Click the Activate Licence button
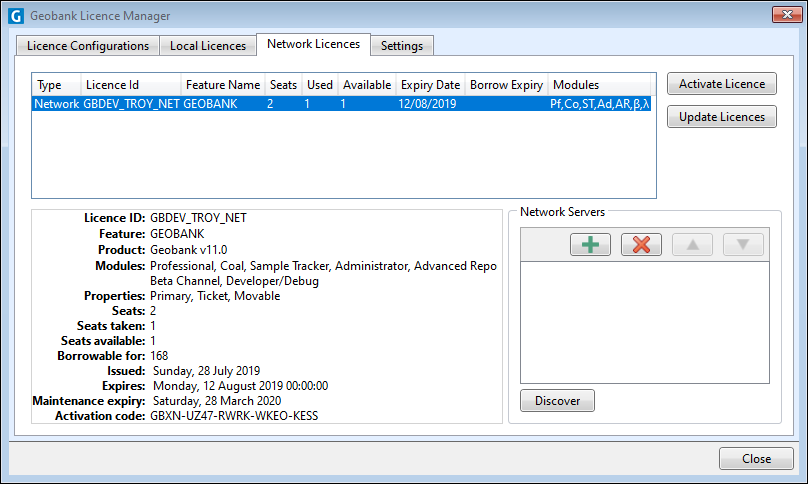The image size is (809, 486). coord(722,84)
